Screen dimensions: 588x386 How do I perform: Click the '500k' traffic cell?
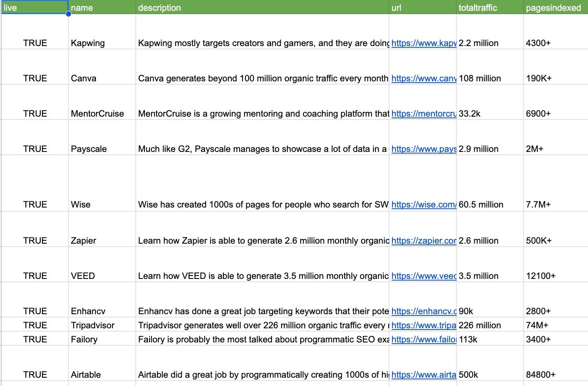point(490,363)
